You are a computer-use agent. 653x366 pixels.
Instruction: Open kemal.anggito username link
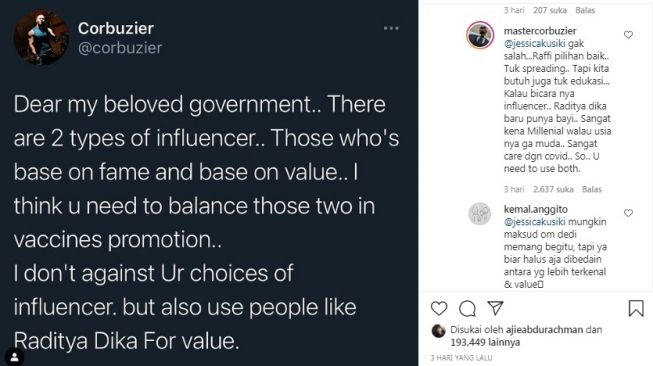(536, 209)
